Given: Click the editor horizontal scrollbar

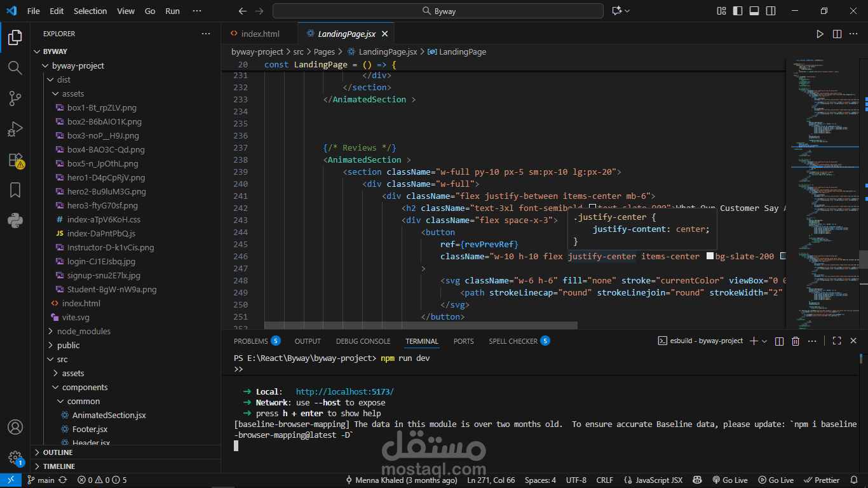Looking at the screenshot, I should [421, 325].
